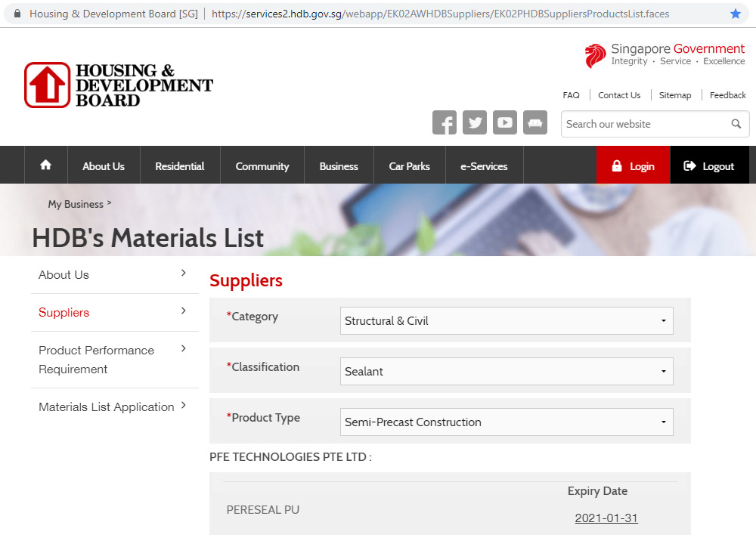Click the URL in the address bar
Viewport: 756px width, 541px height.
pyautogui.click(x=440, y=14)
